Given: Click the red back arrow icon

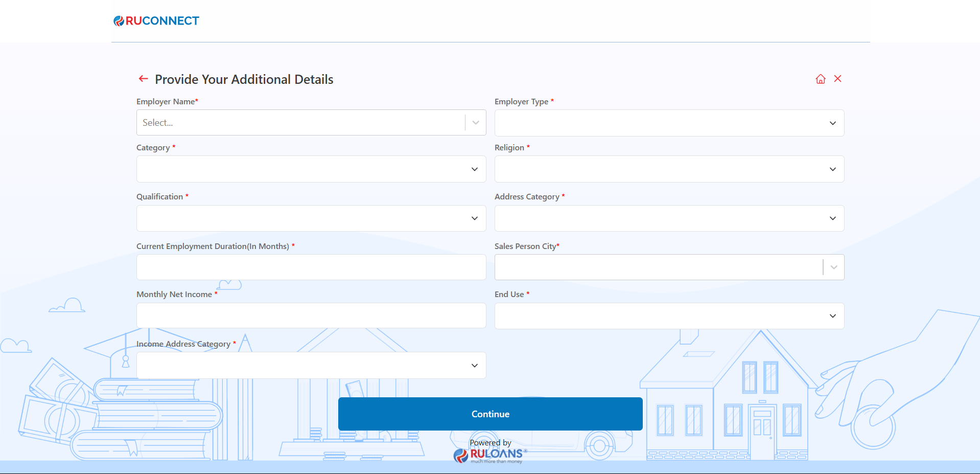Looking at the screenshot, I should 143,79.
